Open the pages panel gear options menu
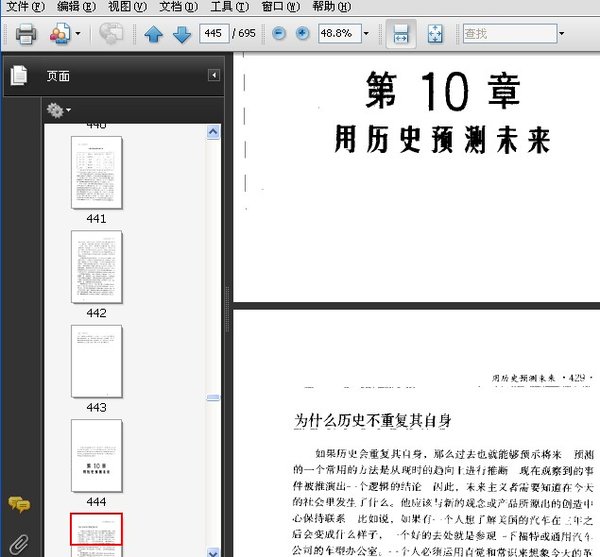Screen dimensions: 600x557 [x=59, y=110]
